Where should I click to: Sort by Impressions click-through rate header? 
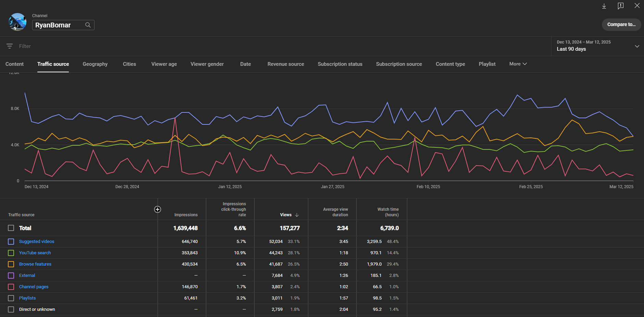click(x=234, y=209)
